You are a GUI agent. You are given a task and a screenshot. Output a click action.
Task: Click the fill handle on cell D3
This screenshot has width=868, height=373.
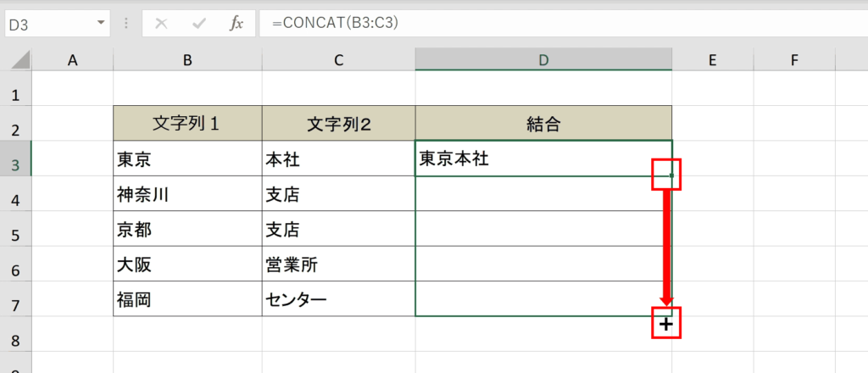[x=671, y=175]
